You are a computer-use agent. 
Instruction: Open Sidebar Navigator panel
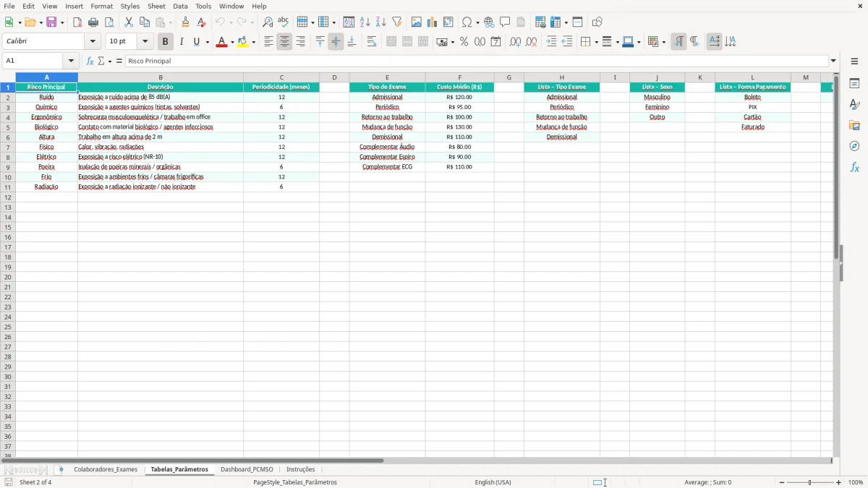[x=854, y=146]
